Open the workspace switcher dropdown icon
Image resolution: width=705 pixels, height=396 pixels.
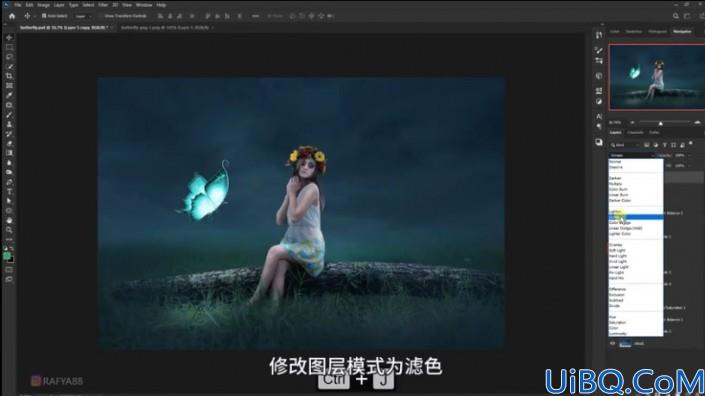[x=687, y=16]
